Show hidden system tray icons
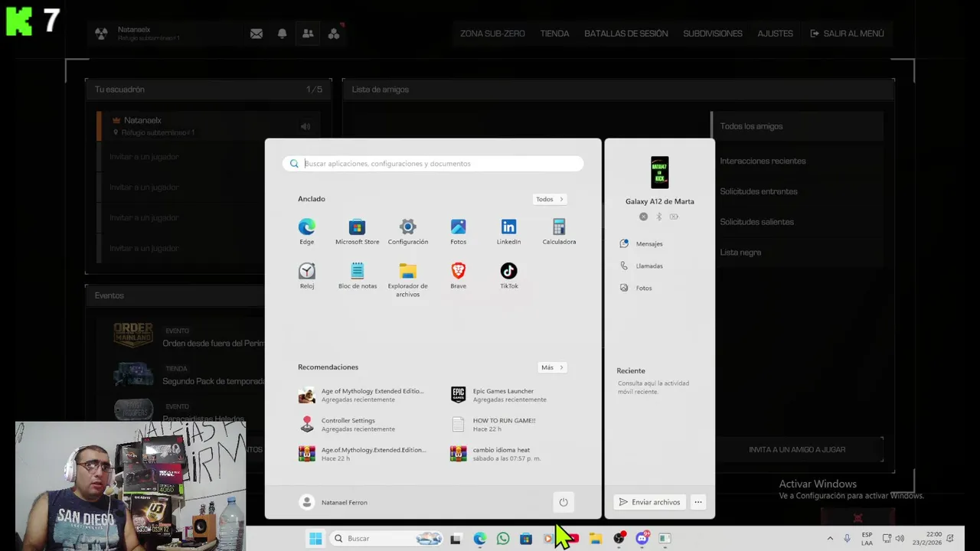 point(830,539)
